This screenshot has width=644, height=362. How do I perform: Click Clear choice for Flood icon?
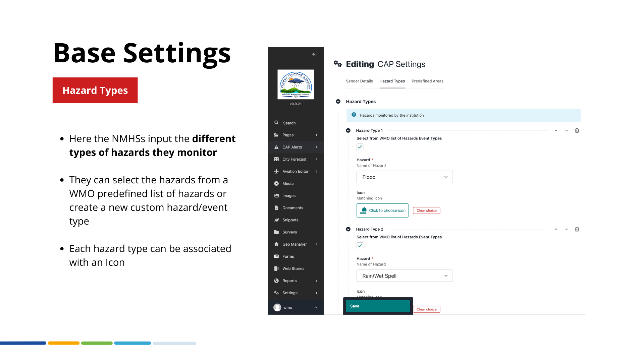point(427,210)
